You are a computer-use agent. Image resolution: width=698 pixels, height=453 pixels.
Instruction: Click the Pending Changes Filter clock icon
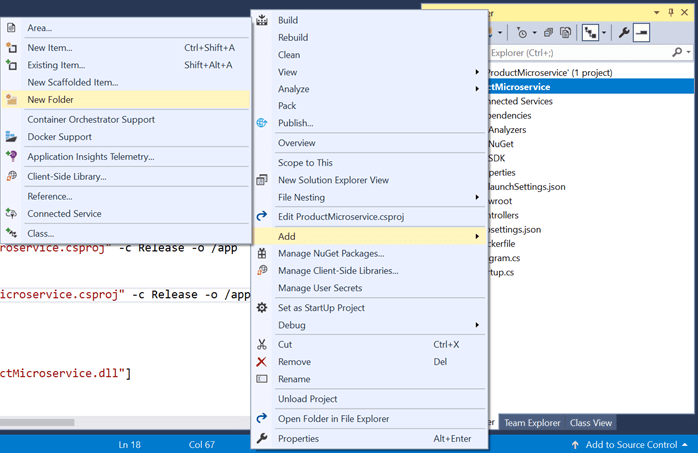point(522,32)
